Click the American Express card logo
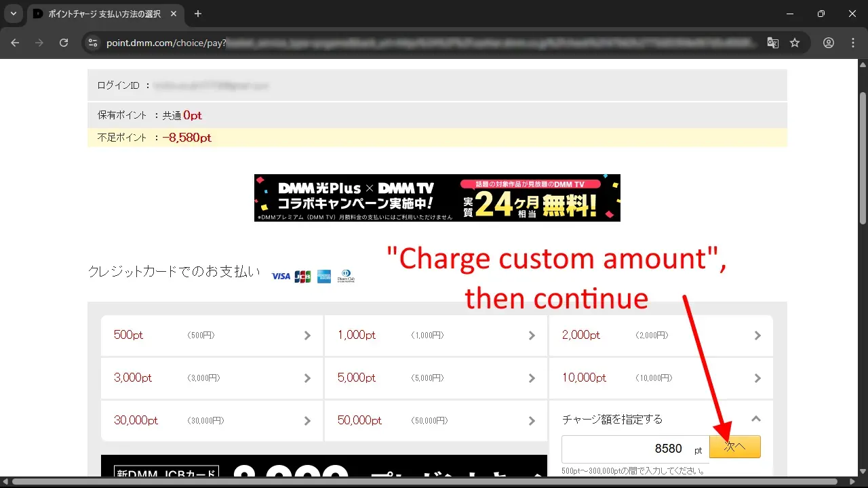This screenshot has width=868, height=488. coord(324,277)
